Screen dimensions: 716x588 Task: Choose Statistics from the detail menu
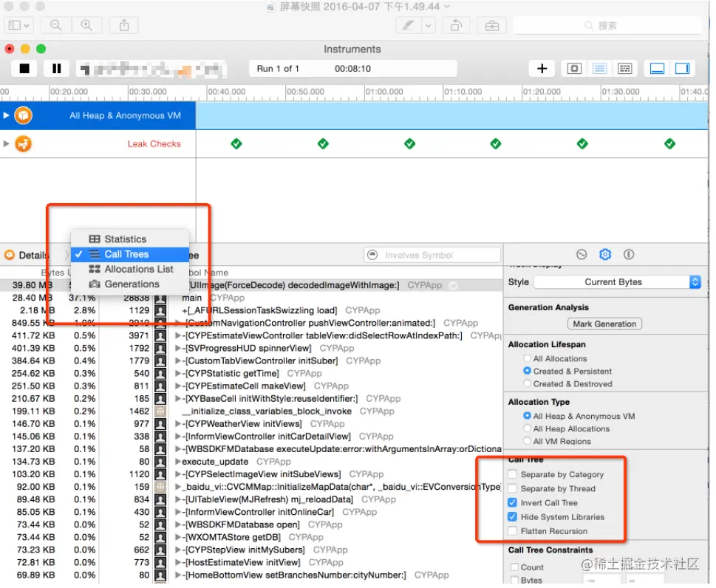pyautogui.click(x=130, y=239)
